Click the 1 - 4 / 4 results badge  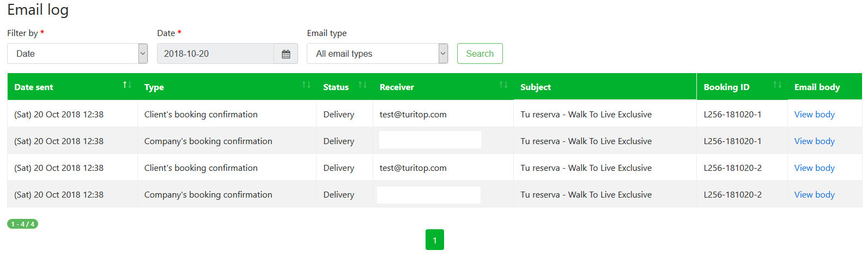point(22,224)
